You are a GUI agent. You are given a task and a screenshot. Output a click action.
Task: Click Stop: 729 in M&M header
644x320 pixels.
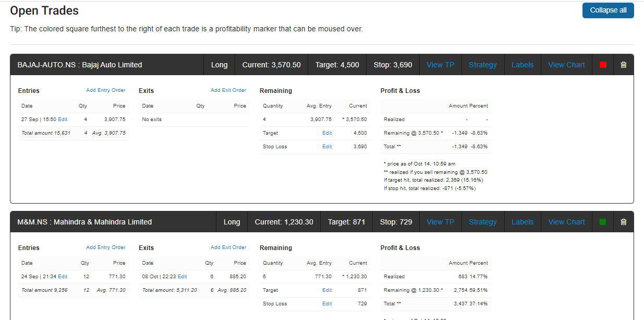pyautogui.click(x=396, y=222)
